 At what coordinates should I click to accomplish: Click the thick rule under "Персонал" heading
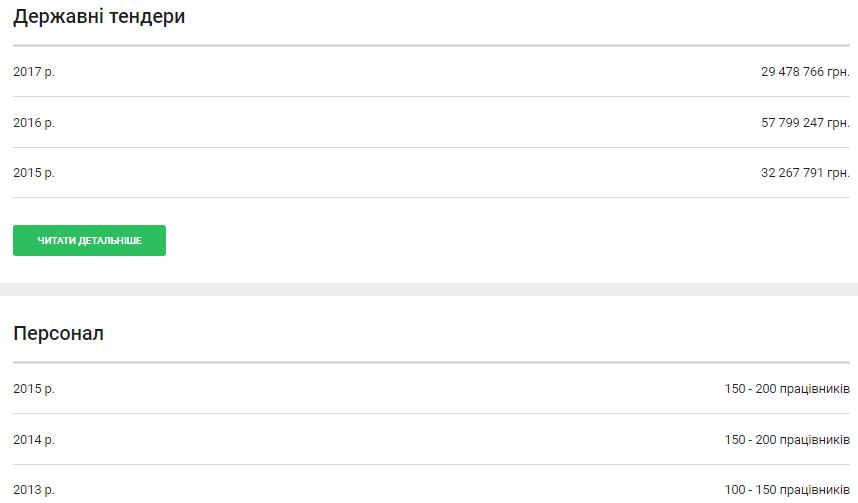(x=431, y=362)
